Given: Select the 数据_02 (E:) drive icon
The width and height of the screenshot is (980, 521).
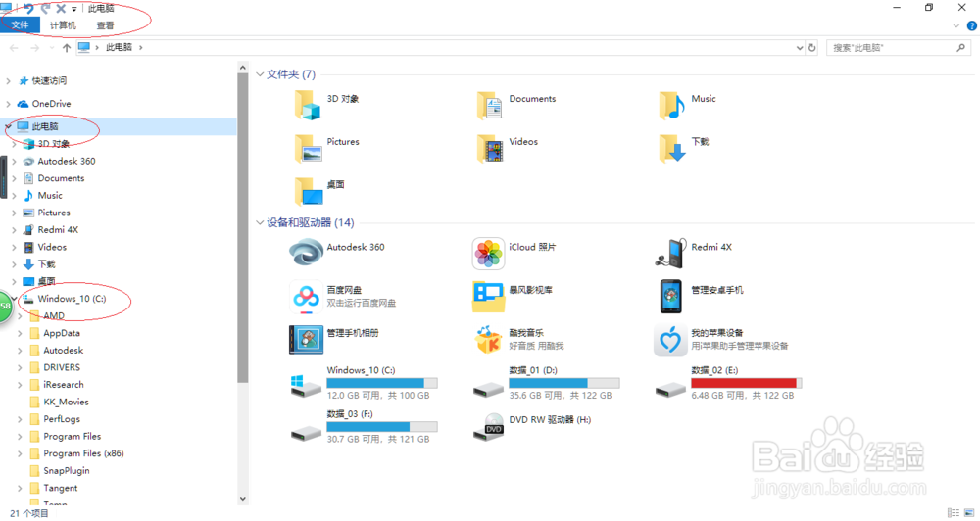Looking at the screenshot, I should tap(670, 390).
